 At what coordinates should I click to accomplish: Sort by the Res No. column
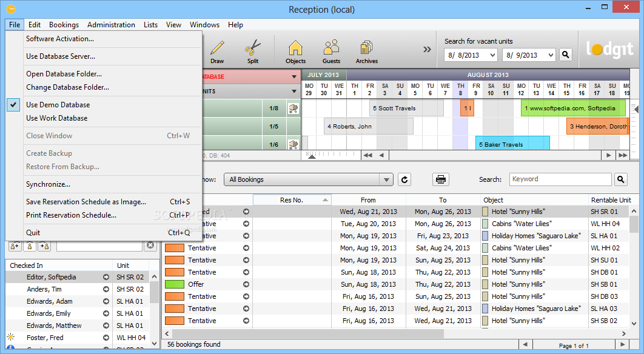pos(292,200)
